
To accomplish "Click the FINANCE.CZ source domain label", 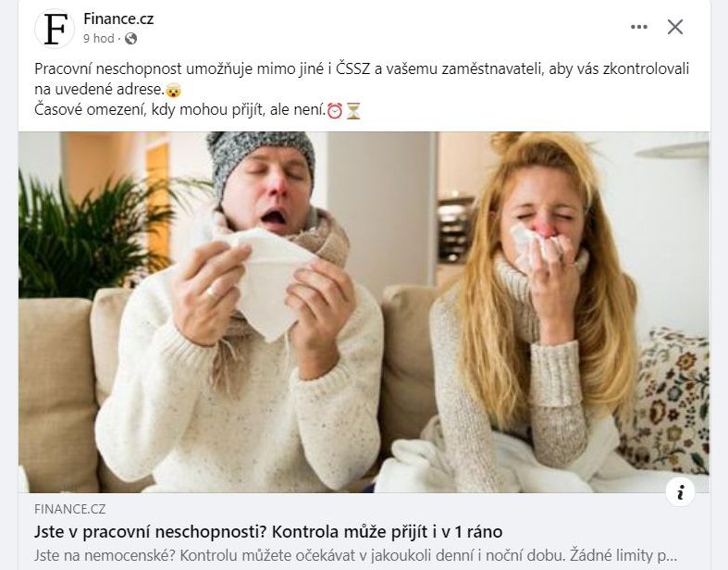I will point(70,509).
